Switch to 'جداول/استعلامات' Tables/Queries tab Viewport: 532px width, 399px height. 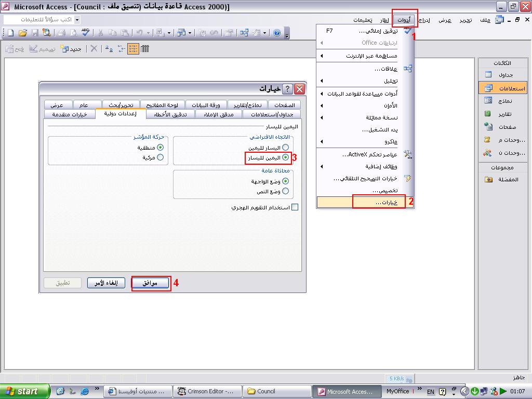pos(272,114)
